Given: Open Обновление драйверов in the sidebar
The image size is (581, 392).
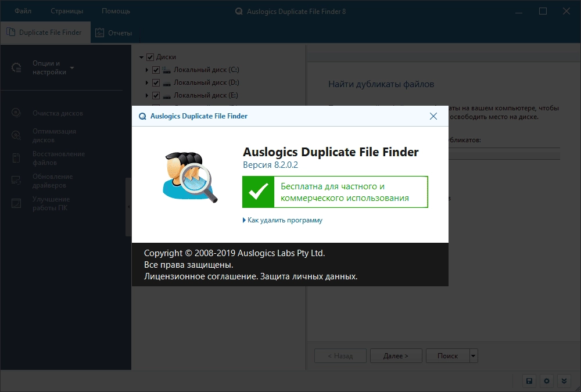Looking at the screenshot, I should (52, 181).
